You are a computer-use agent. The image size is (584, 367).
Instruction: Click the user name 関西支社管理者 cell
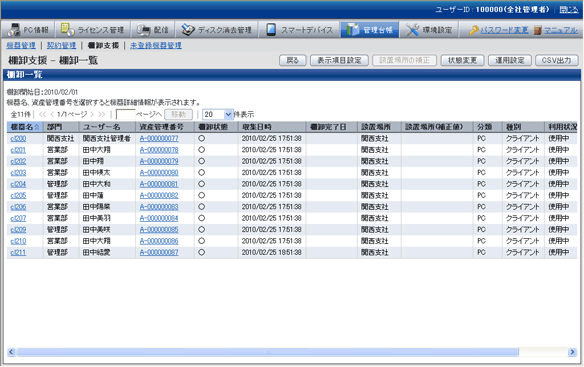[107, 139]
